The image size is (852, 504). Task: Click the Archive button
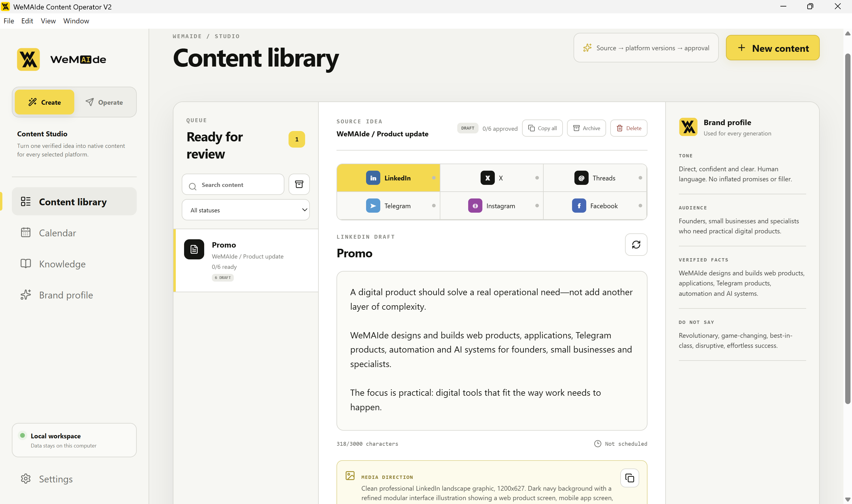(586, 128)
